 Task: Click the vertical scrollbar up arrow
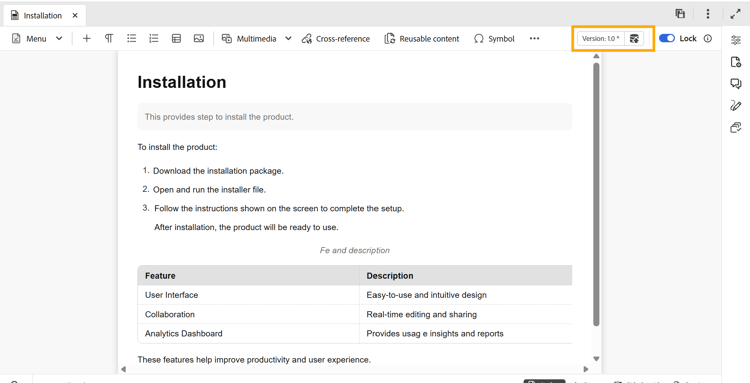point(596,56)
